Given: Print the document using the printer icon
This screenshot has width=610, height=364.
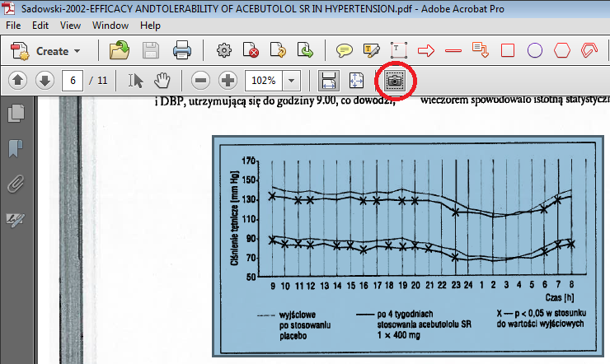Looking at the screenshot, I should pos(181,51).
